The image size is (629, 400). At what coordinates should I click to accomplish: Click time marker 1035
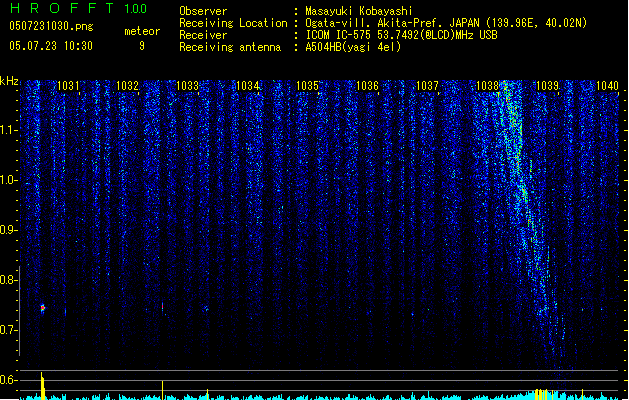308,86
